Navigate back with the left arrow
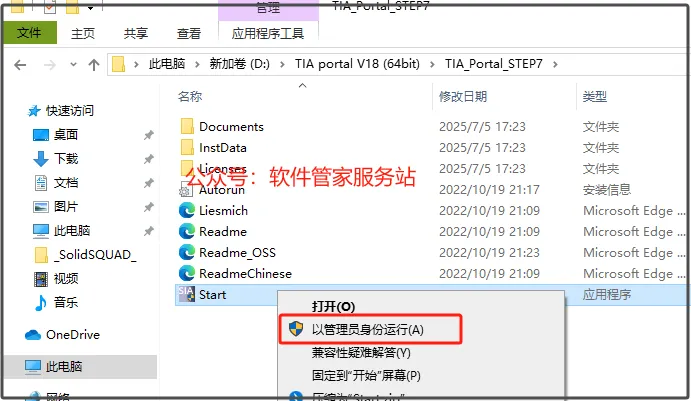691x401 pixels. (20, 65)
